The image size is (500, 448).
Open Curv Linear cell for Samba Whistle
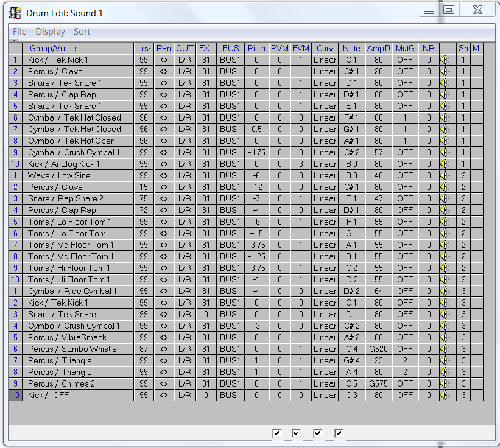point(325,349)
